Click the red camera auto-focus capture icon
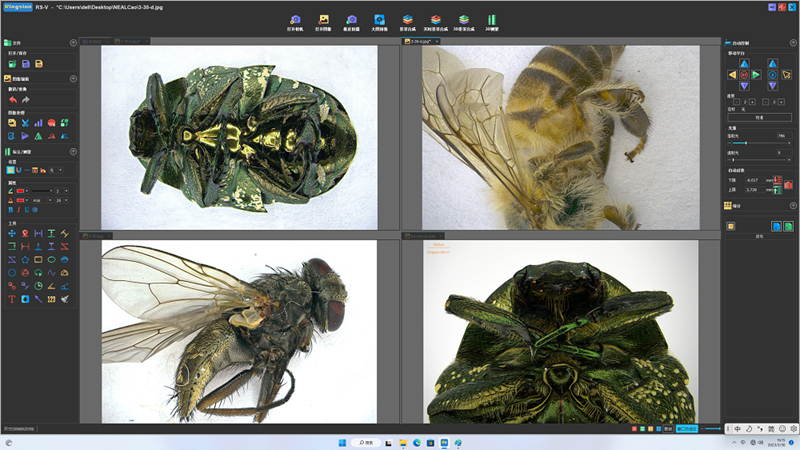800x450 pixels. tap(788, 185)
